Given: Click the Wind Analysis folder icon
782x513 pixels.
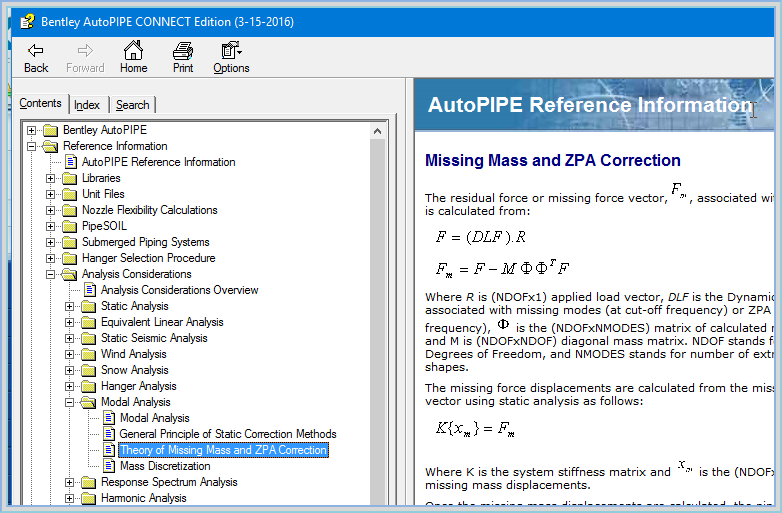Looking at the screenshot, I should click(x=88, y=354).
